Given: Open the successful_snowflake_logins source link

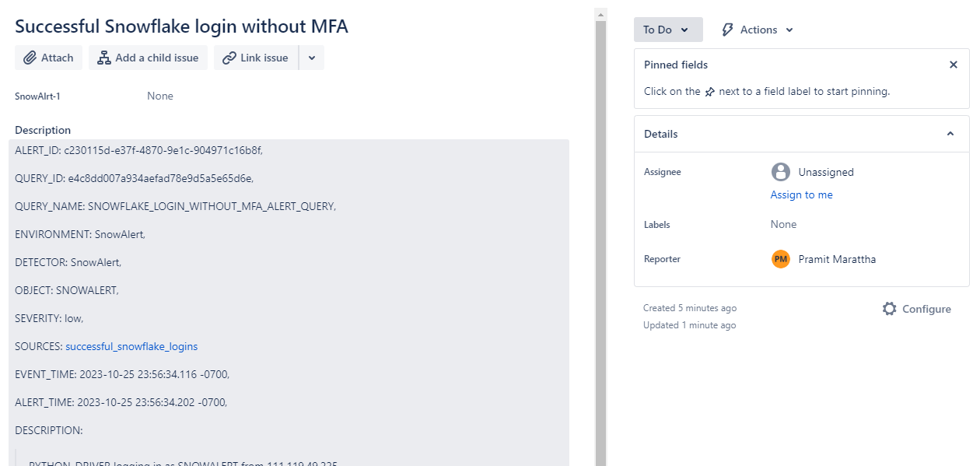Looking at the screenshot, I should tap(131, 346).
